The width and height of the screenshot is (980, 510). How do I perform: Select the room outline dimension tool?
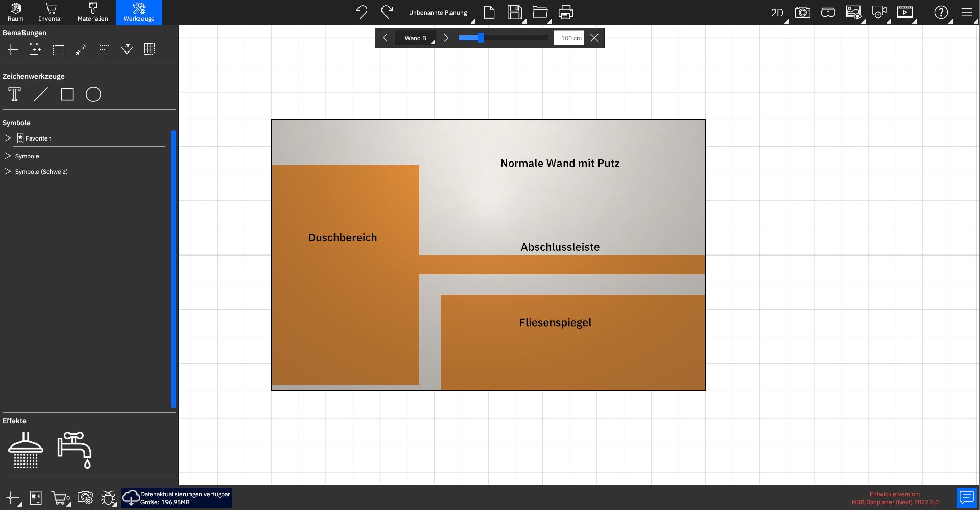click(x=59, y=50)
